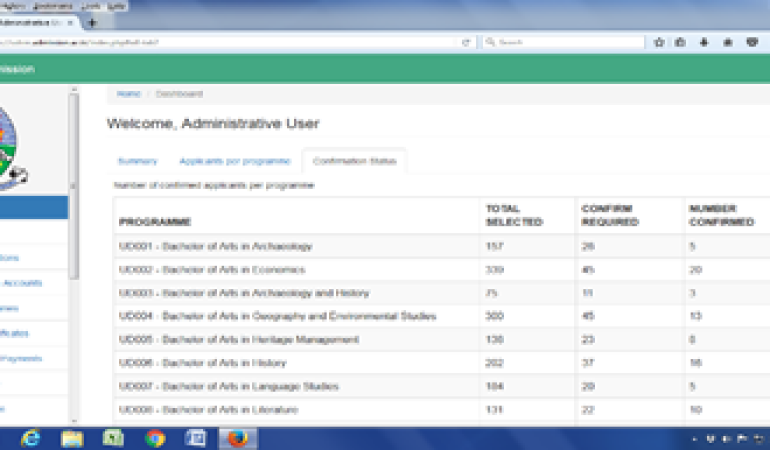This screenshot has width=770, height=450.
Task: Launch Internet Explorer from the taskbar
Action: coord(30,438)
